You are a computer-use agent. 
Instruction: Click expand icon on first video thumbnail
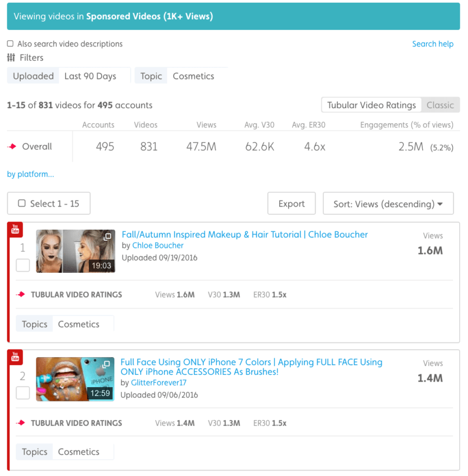[108, 237]
